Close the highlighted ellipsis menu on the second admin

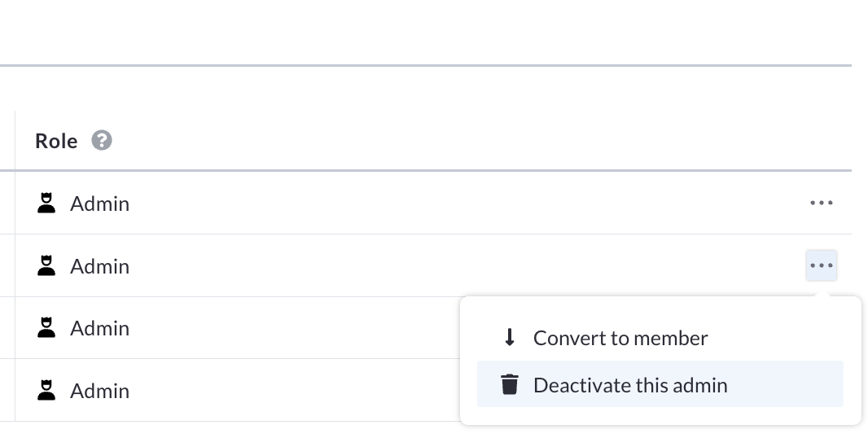822,265
